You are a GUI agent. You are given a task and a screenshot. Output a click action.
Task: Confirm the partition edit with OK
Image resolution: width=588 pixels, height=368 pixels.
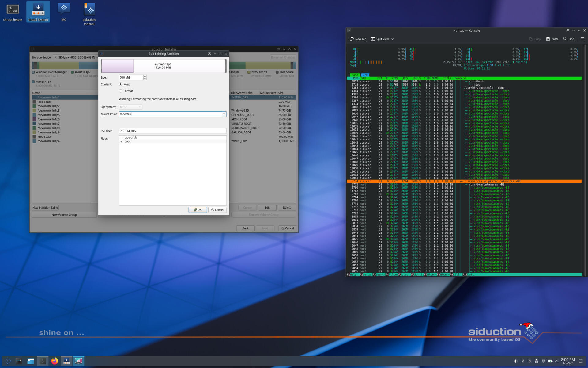198,210
